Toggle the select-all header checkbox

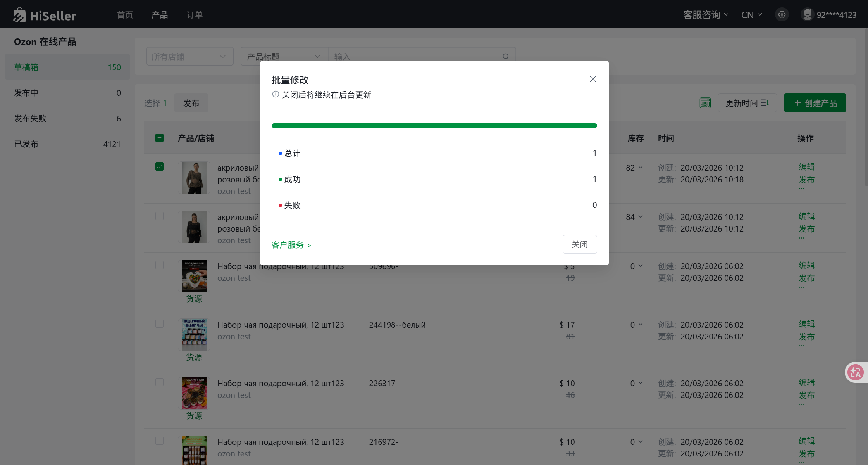(159, 138)
